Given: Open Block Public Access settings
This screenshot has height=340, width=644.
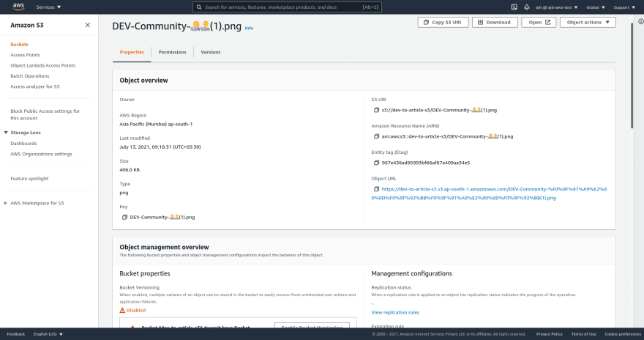Looking at the screenshot, I should click(x=45, y=115).
